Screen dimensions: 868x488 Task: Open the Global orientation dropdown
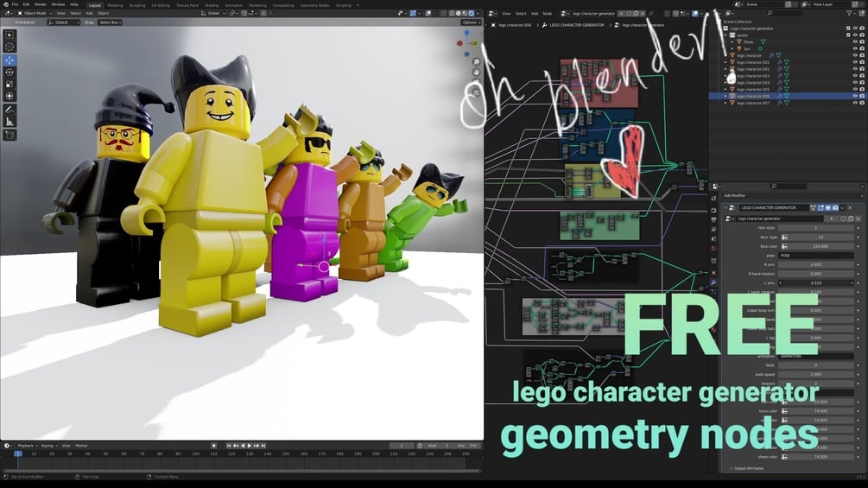(x=213, y=13)
